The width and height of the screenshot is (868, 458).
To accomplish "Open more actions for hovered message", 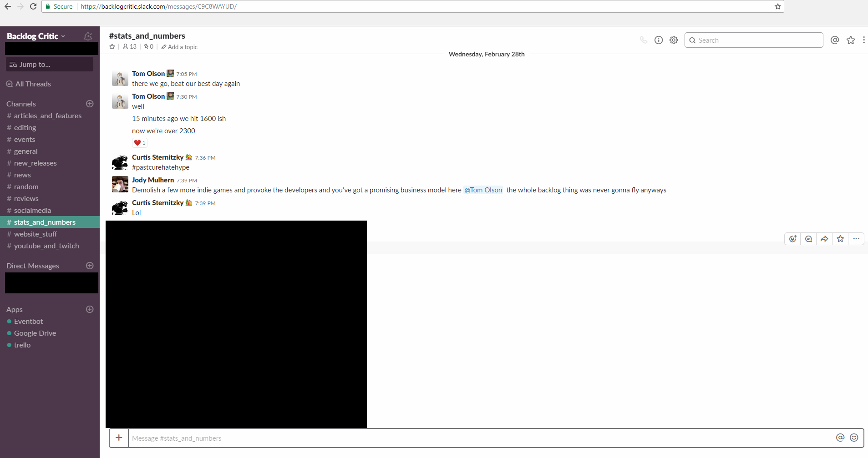I will [x=856, y=239].
